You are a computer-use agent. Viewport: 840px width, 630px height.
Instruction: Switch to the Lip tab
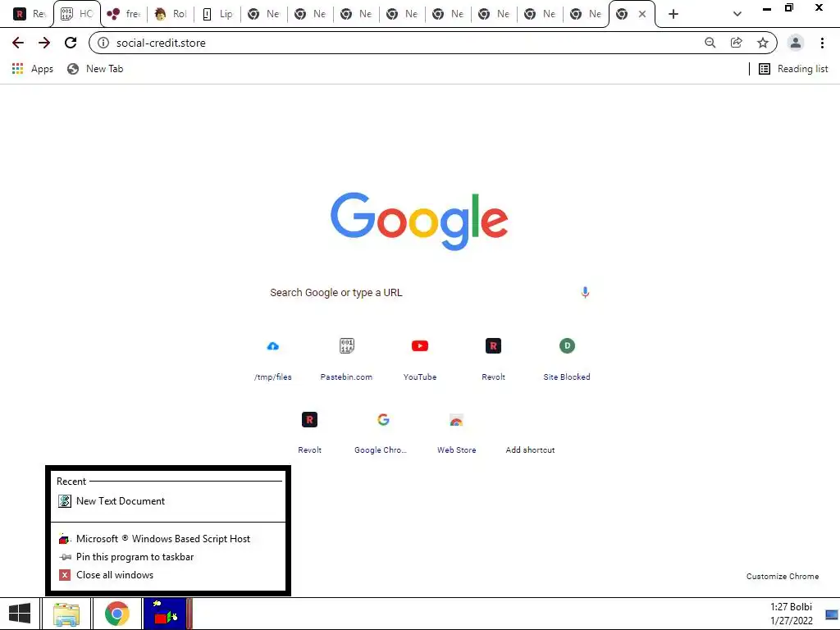217,14
